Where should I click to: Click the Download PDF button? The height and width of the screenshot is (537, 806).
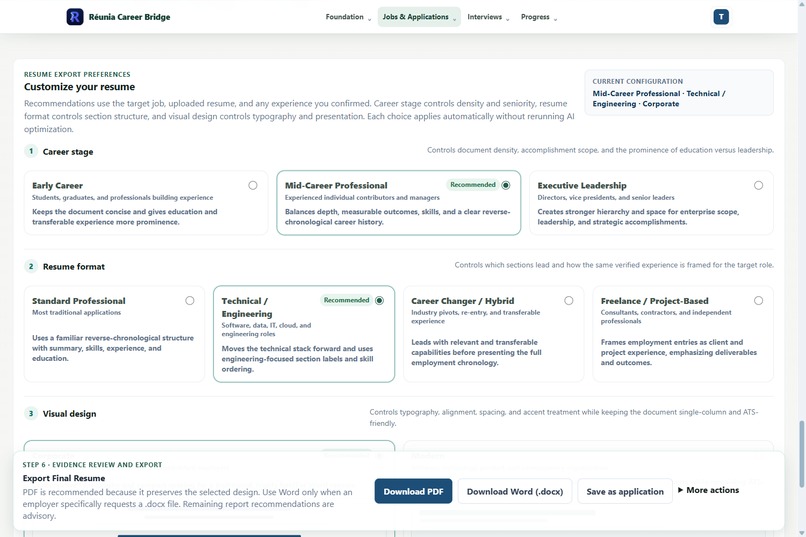click(x=413, y=491)
